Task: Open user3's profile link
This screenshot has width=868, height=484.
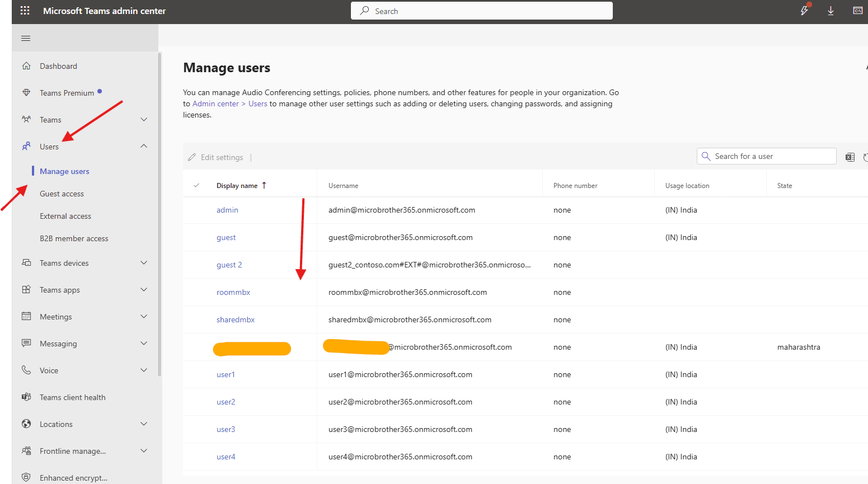Action: click(x=226, y=429)
